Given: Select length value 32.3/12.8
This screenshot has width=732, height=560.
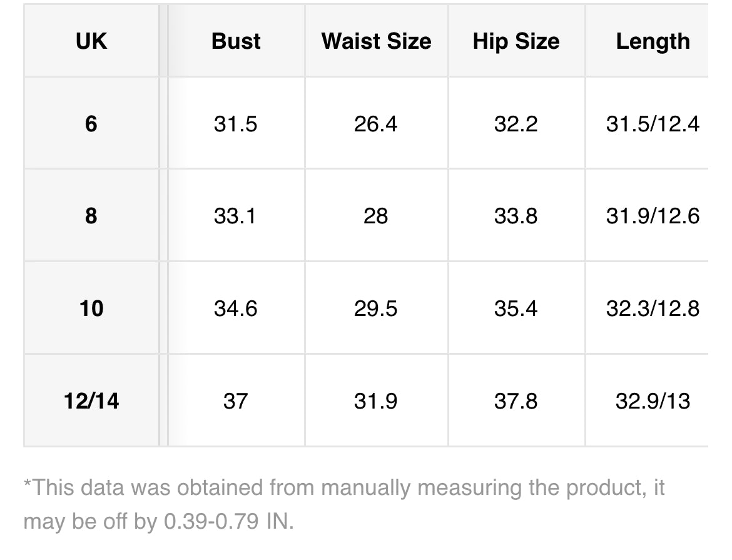Looking at the screenshot, I should 653,308.
